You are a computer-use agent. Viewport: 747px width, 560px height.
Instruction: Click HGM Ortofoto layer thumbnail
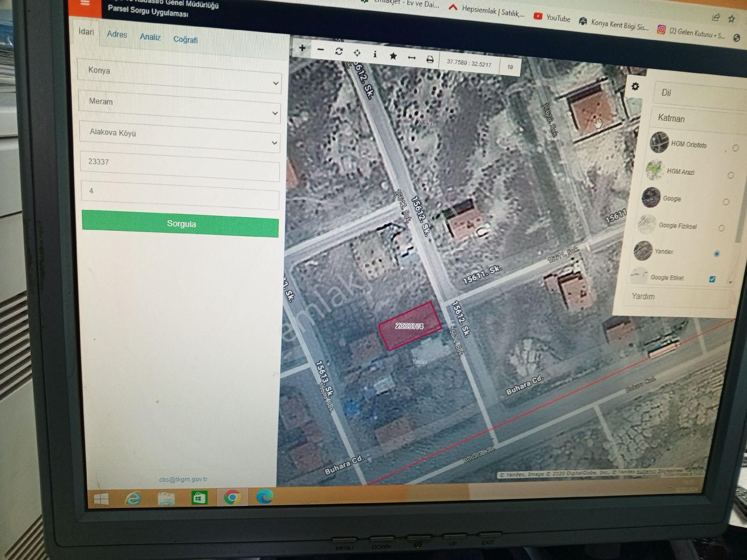tap(659, 142)
